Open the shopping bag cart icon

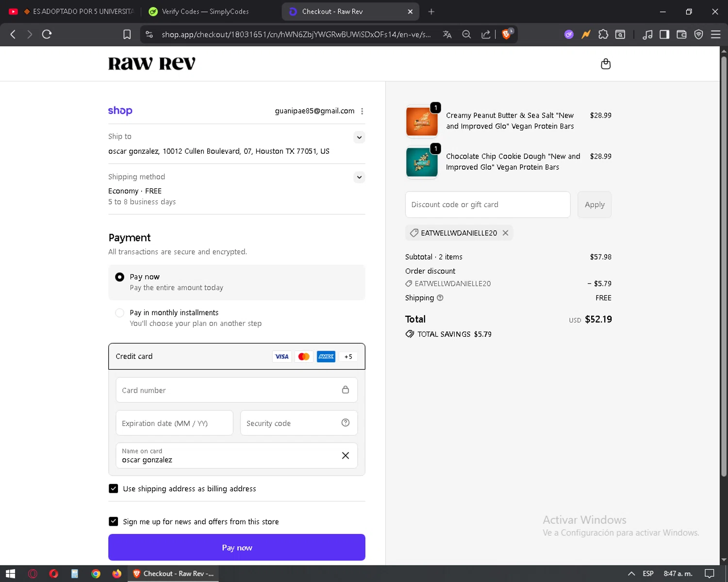point(605,64)
